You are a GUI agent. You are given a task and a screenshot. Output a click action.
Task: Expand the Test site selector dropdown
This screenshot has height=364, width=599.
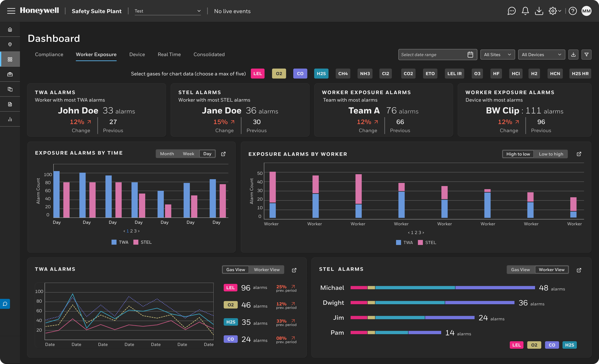168,11
